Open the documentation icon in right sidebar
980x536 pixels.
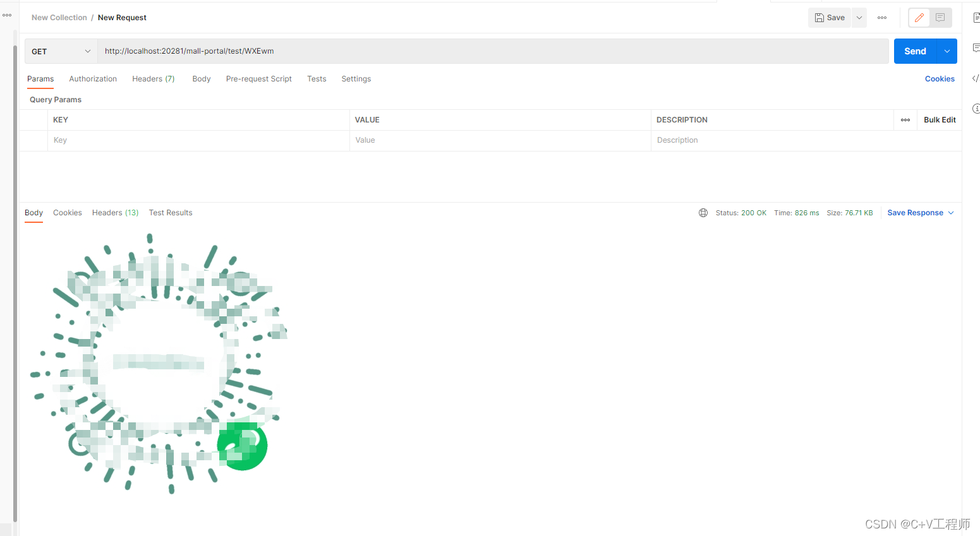pos(976,18)
